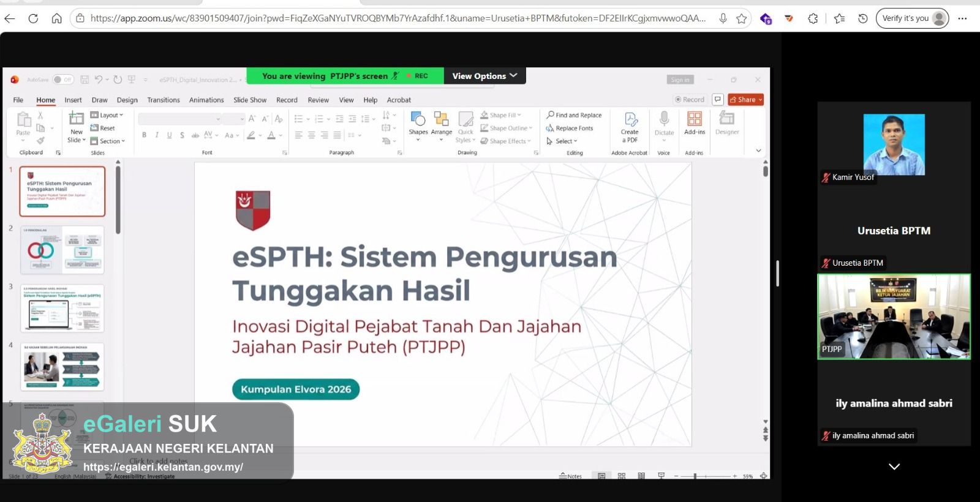
Task: Open the Designer icon
Action: [727, 118]
